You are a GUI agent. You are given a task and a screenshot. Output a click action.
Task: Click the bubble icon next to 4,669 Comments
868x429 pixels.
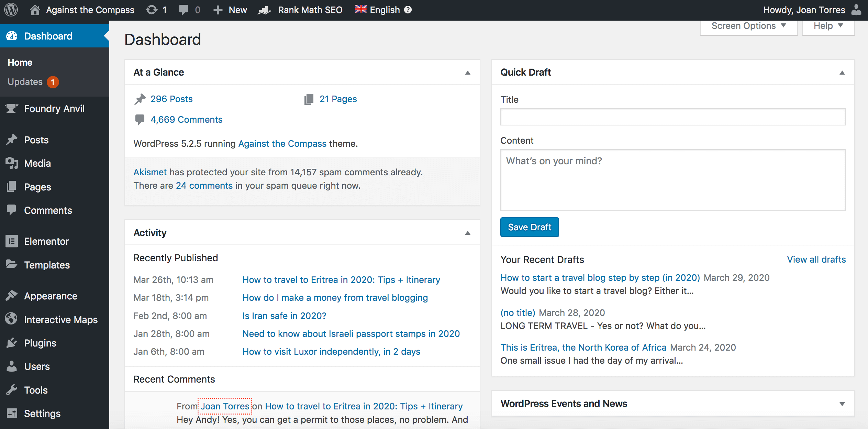point(140,120)
